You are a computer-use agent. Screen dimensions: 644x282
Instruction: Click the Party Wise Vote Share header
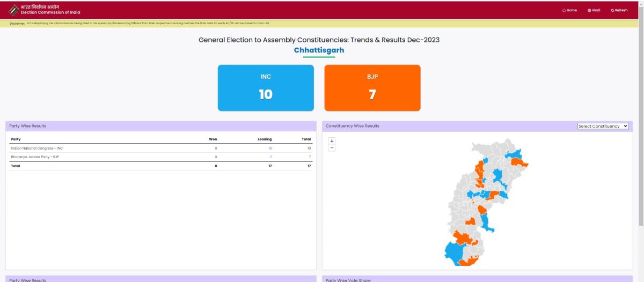477,279
